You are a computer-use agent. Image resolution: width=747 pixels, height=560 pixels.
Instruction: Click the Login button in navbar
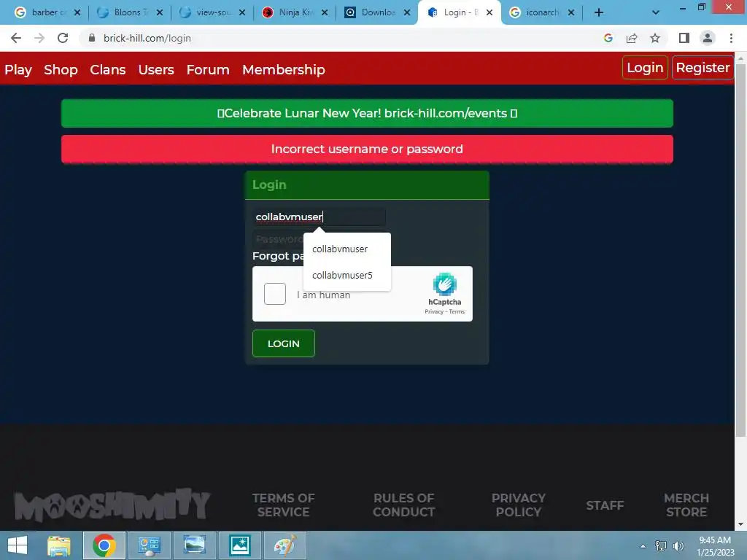(x=645, y=68)
